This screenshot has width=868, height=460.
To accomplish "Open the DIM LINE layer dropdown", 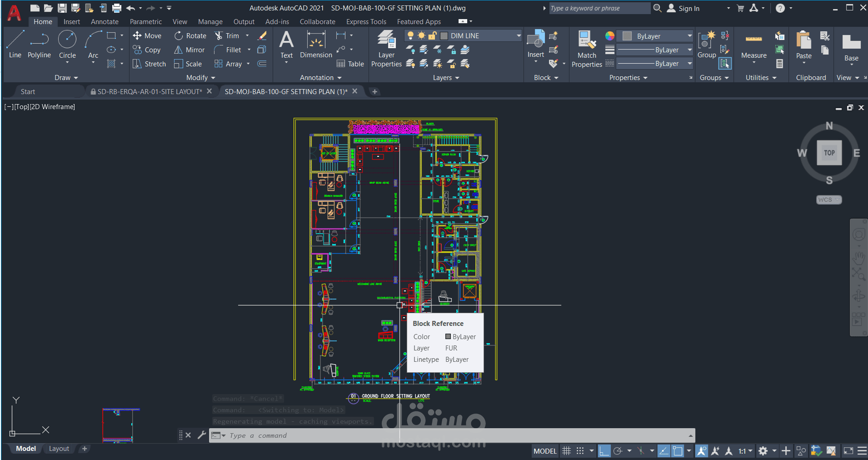I will click(x=518, y=36).
